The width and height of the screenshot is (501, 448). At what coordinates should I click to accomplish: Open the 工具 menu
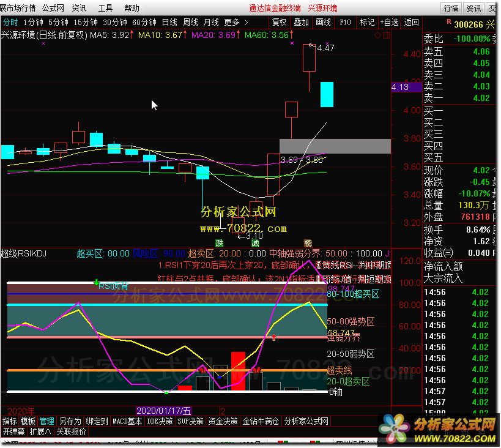click(x=105, y=8)
